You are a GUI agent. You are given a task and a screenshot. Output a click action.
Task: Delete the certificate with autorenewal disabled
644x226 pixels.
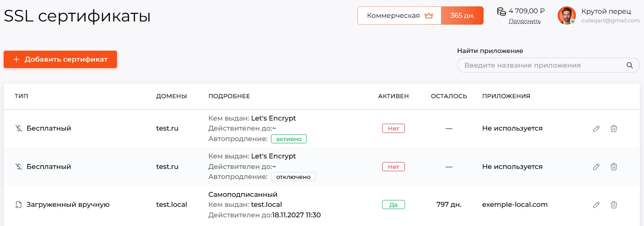tap(614, 167)
